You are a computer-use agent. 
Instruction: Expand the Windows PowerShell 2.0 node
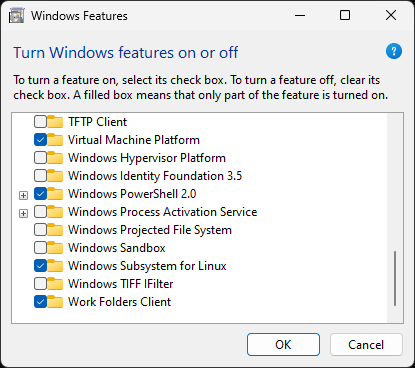[x=23, y=195]
